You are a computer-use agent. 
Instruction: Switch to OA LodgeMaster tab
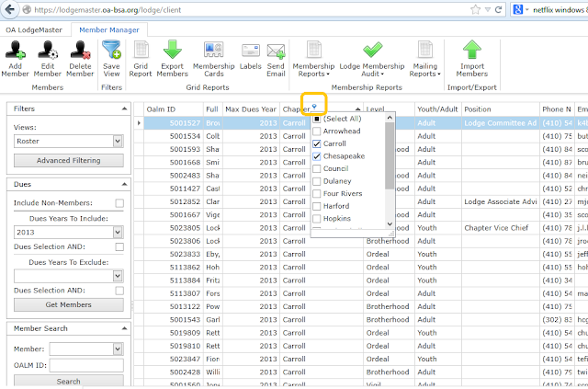[34, 30]
